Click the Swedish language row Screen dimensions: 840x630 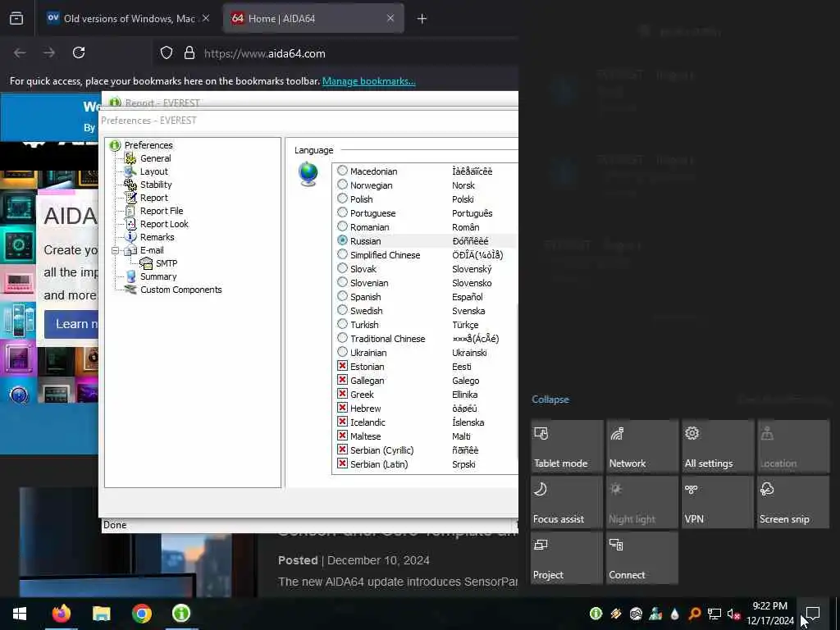coord(425,311)
